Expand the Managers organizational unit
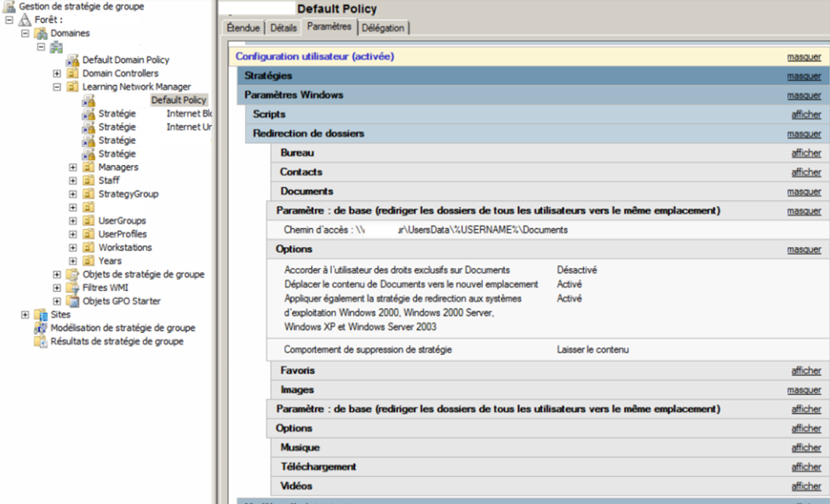 (73, 168)
